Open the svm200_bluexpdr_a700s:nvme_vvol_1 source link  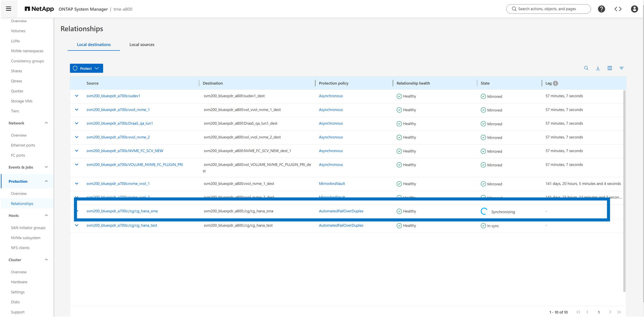[118, 184]
